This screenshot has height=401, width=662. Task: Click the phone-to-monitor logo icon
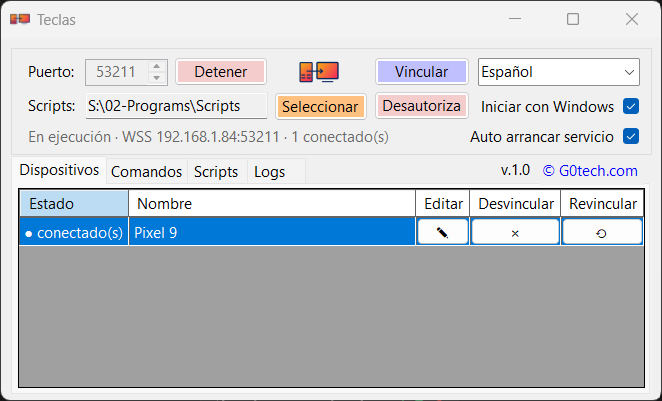[x=319, y=72]
